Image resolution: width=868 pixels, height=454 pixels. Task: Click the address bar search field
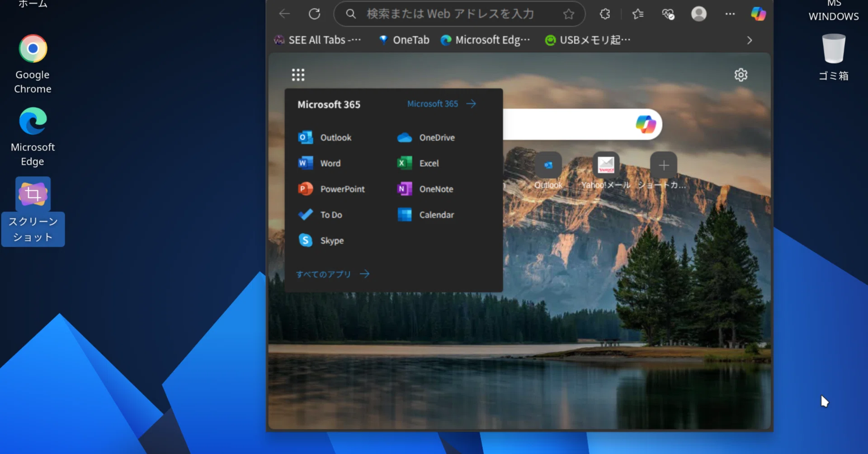(459, 14)
